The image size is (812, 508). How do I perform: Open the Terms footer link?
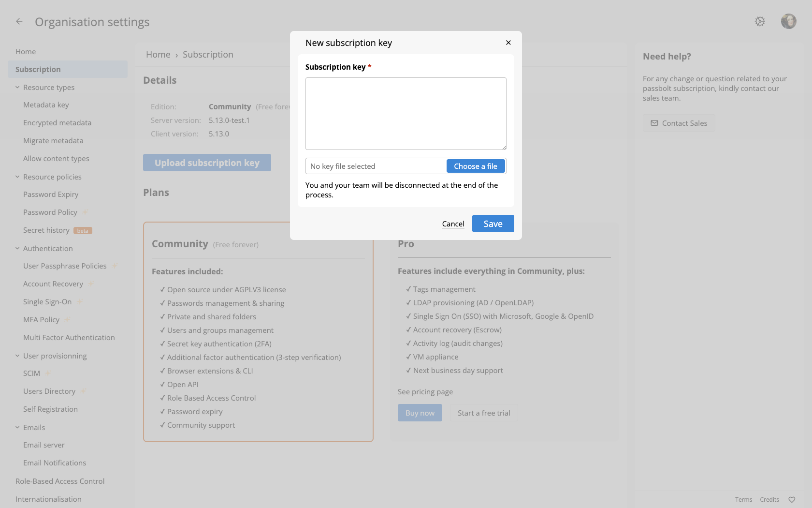[x=743, y=500]
